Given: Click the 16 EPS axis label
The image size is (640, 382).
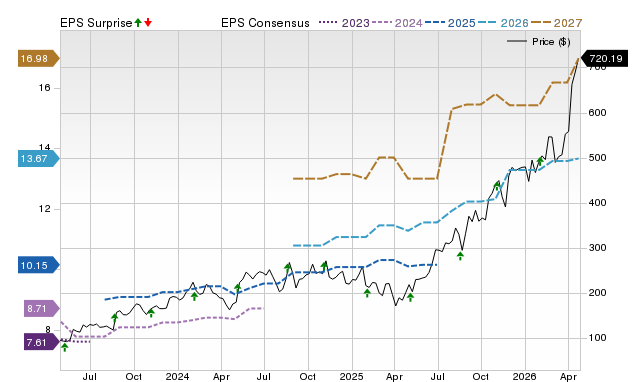Looking at the screenshot, I should 44,88.
